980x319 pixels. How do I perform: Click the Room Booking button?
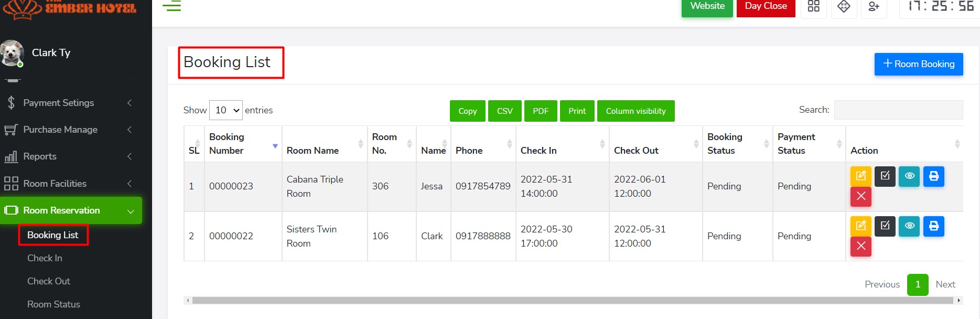click(x=918, y=64)
